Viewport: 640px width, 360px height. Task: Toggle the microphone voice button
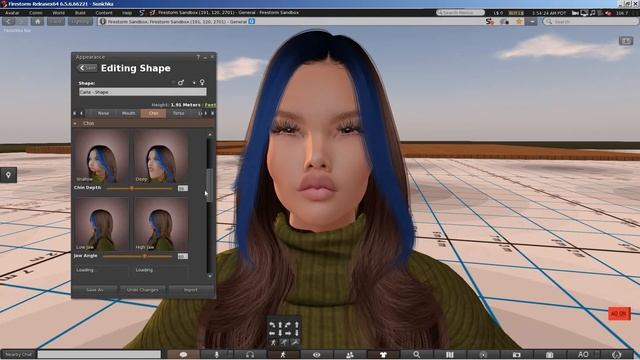click(217, 355)
